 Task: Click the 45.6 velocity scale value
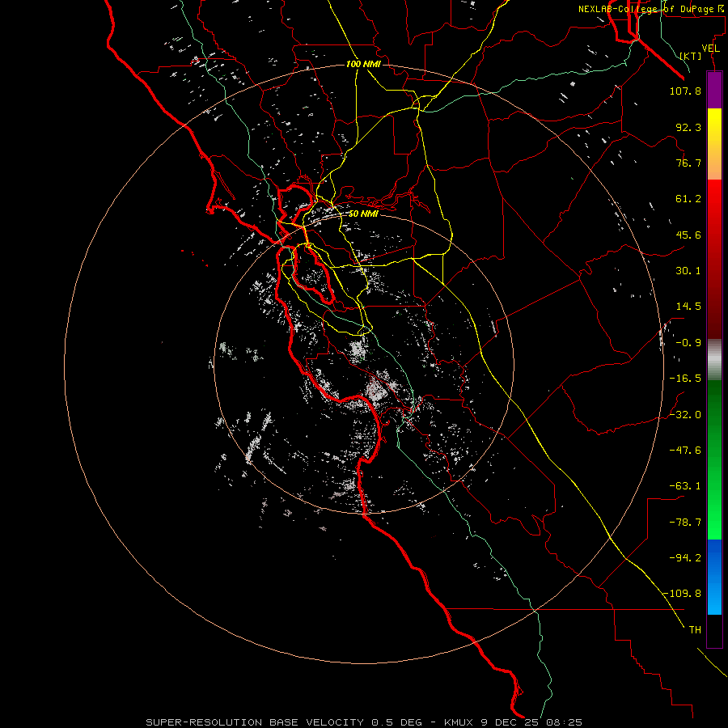pyautogui.click(x=688, y=235)
